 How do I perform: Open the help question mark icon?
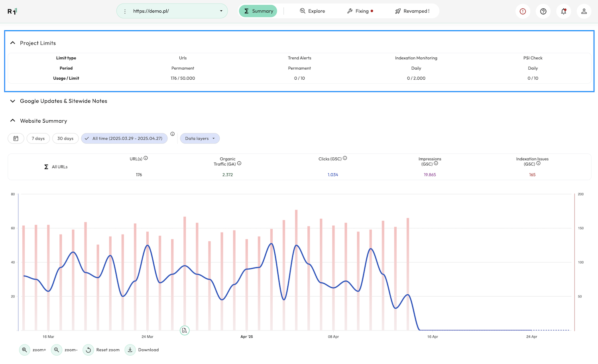coord(543,11)
